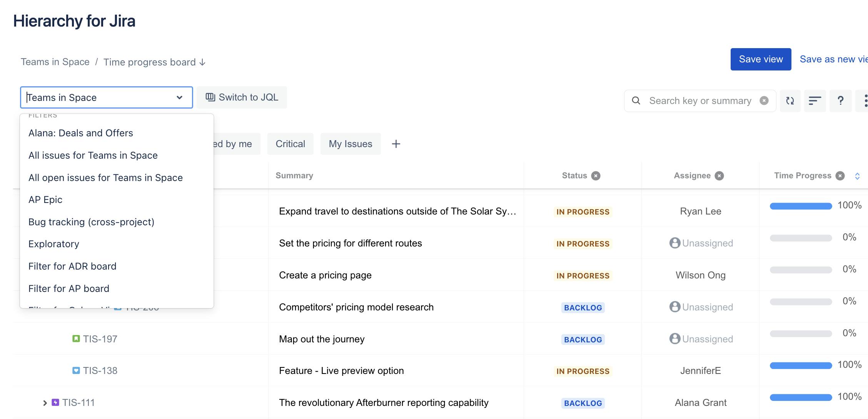Click the Save view button
868x419 pixels.
(760, 59)
